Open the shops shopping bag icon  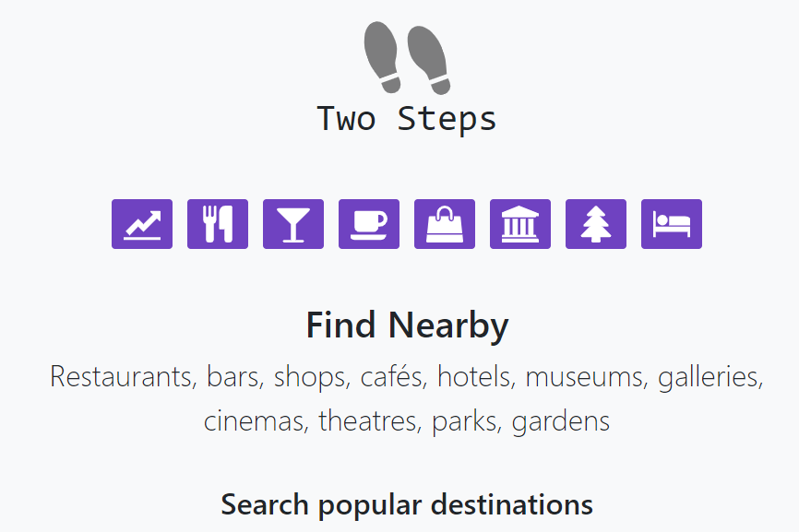tap(445, 224)
